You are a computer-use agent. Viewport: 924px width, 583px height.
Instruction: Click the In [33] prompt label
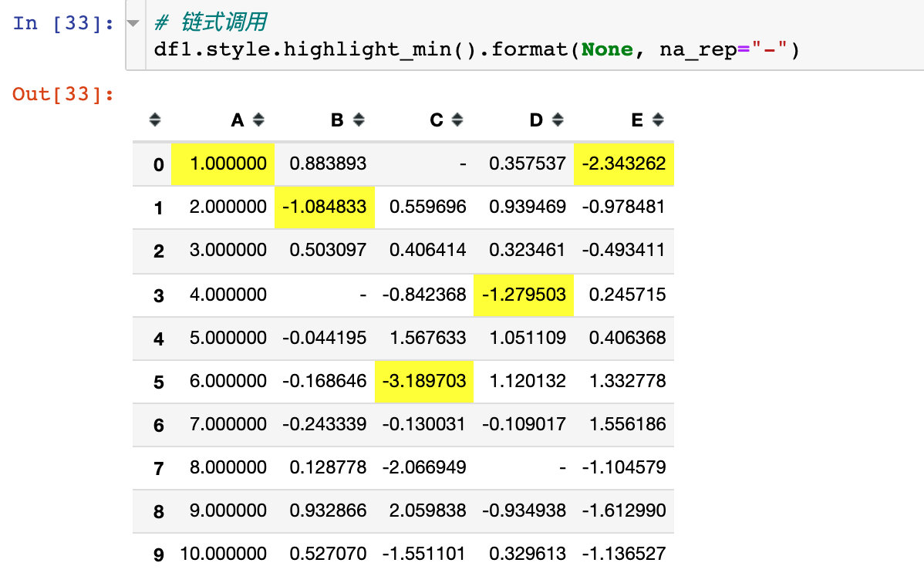(63, 24)
